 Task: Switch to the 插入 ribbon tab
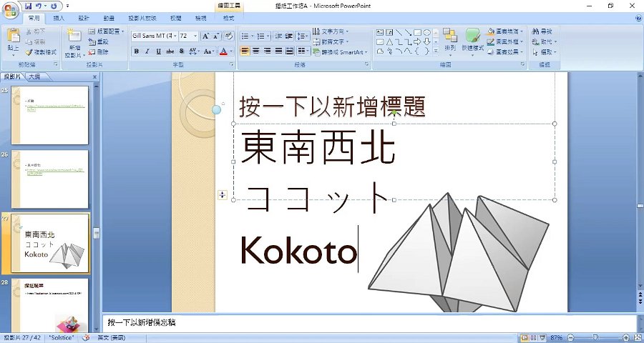point(59,18)
